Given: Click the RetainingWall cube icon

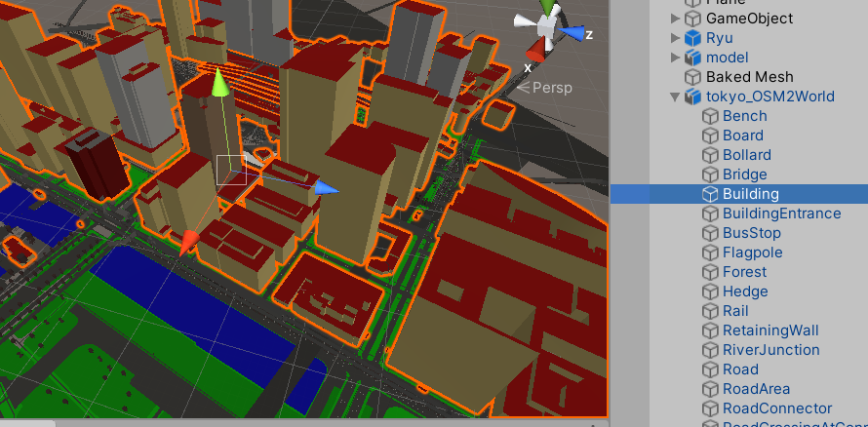Looking at the screenshot, I should (710, 330).
